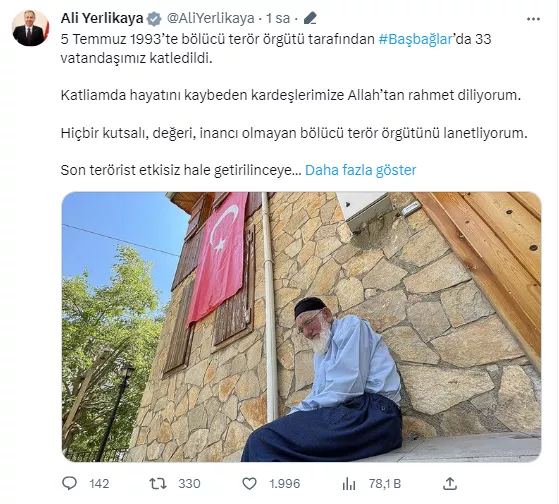Open view analytics bar chart icon
Screen dimensions: 559x504
coord(349,484)
